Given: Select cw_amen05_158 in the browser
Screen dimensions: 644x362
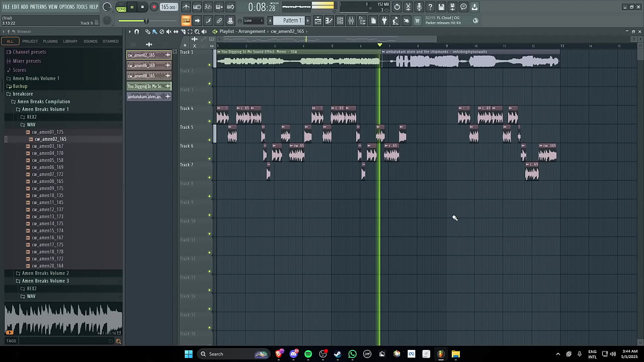Looking at the screenshot, I should 48,160.
